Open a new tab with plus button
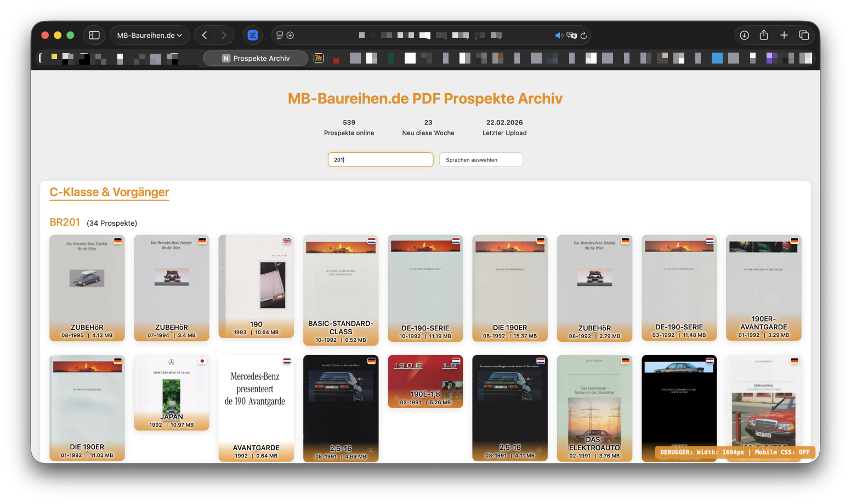Image resolution: width=851 pixels, height=504 pixels. [784, 35]
